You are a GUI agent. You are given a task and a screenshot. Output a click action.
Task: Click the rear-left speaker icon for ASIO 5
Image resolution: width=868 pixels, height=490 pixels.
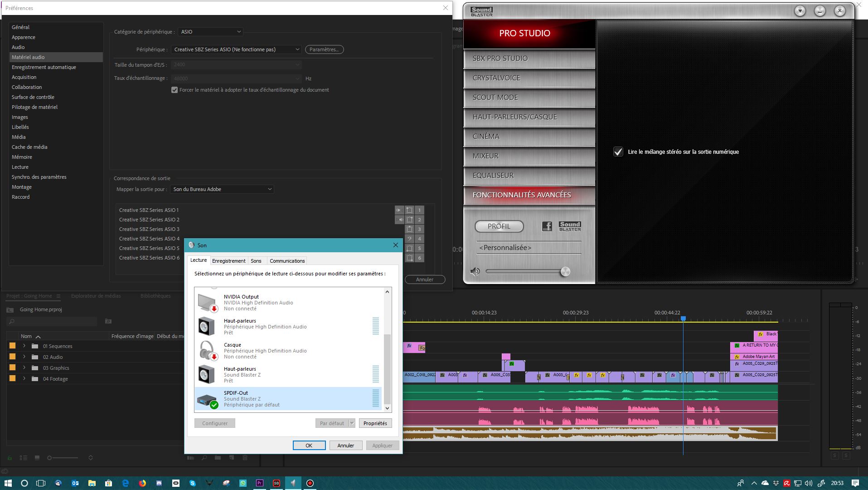409,248
